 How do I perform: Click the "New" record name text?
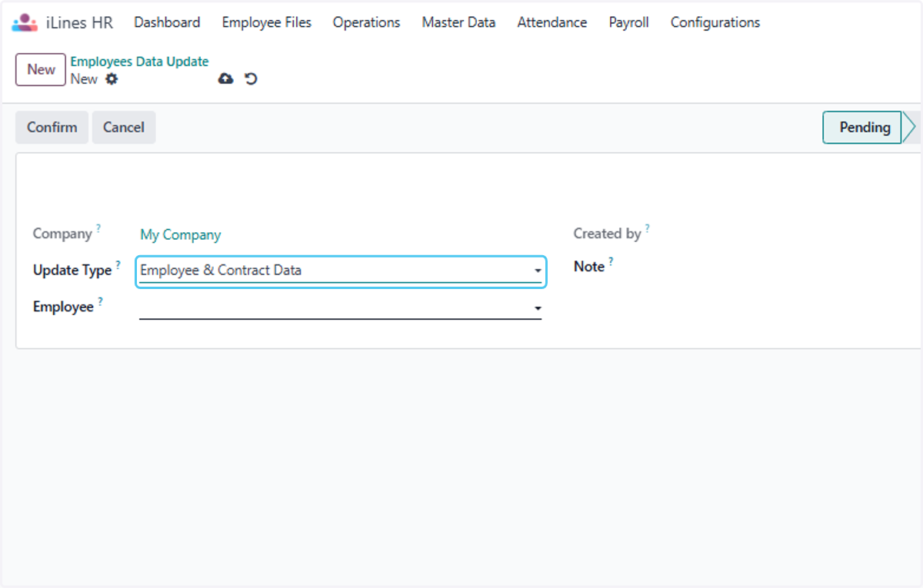(x=84, y=79)
